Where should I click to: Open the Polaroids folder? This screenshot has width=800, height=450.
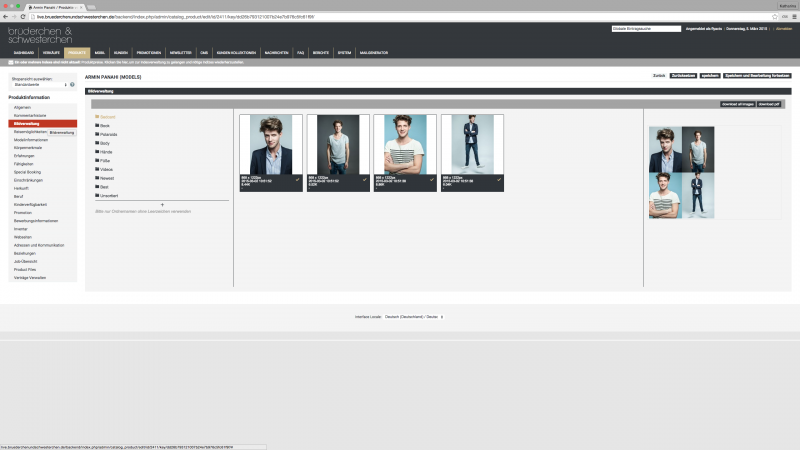(x=106, y=134)
